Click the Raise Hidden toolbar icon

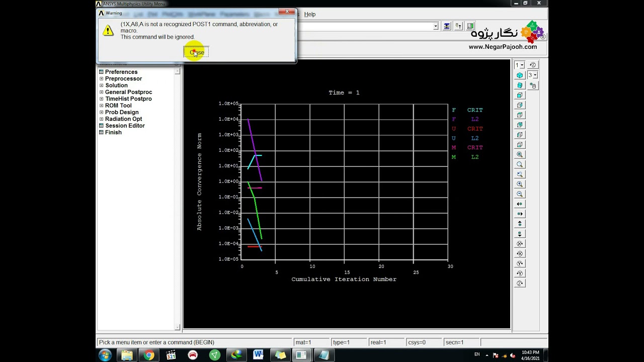click(447, 26)
